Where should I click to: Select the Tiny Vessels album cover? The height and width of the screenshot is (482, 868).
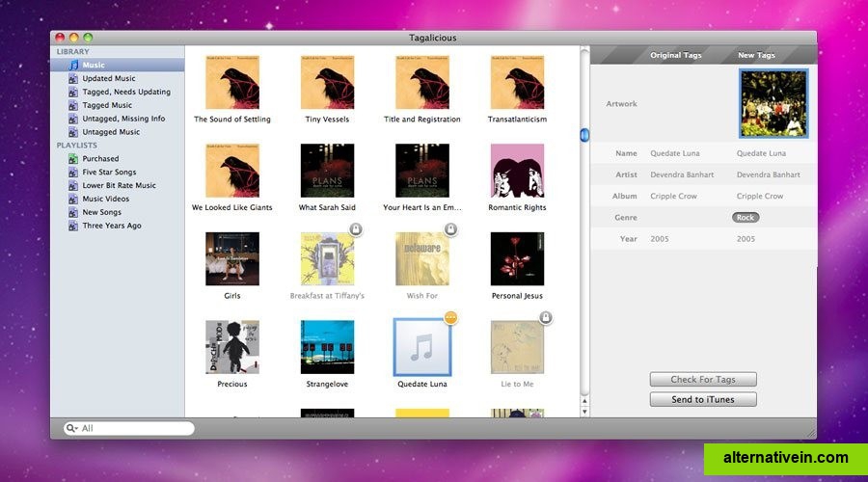pyautogui.click(x=327, y=83)
